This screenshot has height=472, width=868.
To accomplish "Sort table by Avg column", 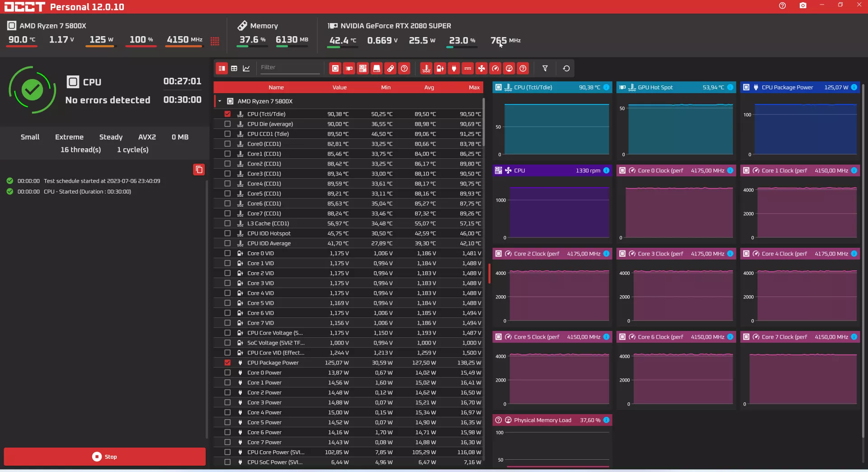I will coord(429,87).
